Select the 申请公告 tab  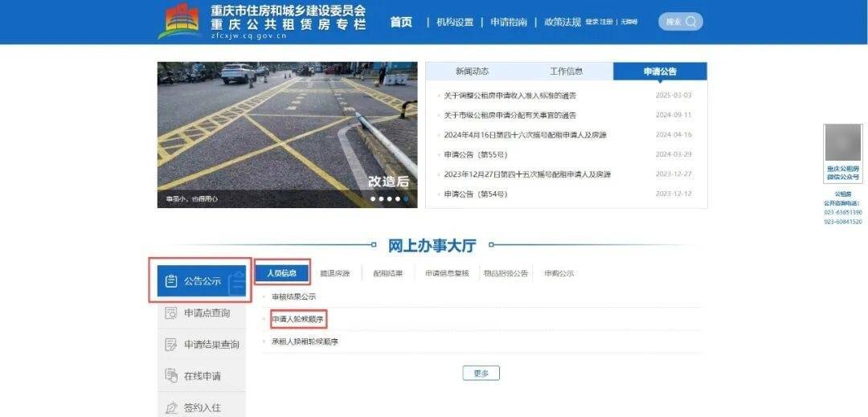pyautogui.click(x=660, y=72)
